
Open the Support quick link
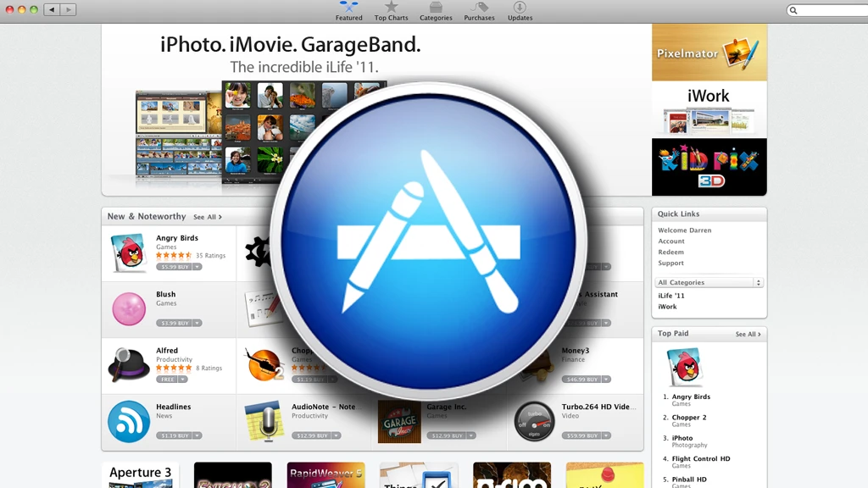pyautogui.click(x=670, y=263)
